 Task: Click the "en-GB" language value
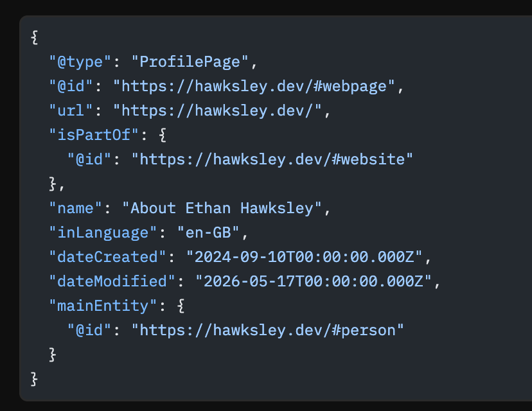[x=208, y=233]
